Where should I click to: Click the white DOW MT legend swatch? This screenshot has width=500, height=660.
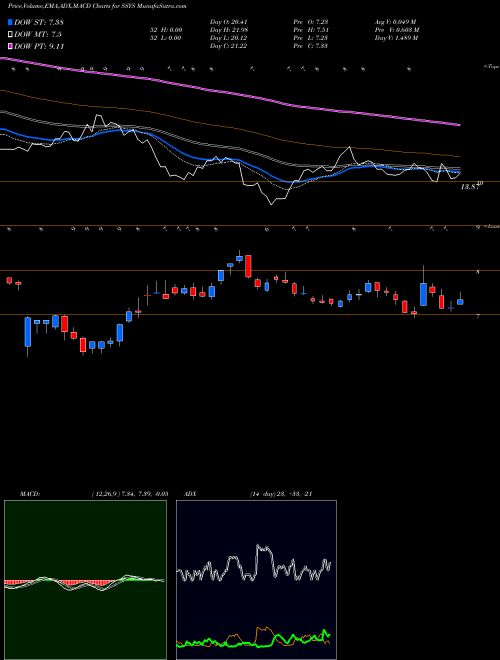point(10,35)
